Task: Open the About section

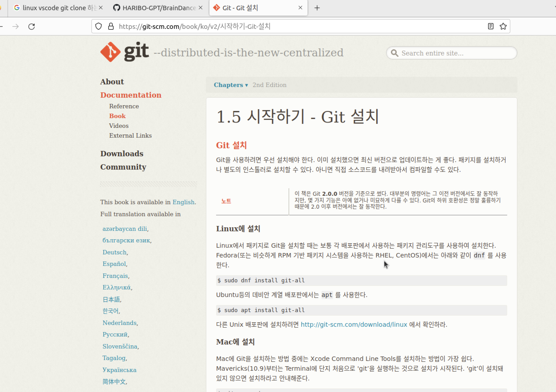Action: pos(112,82)
